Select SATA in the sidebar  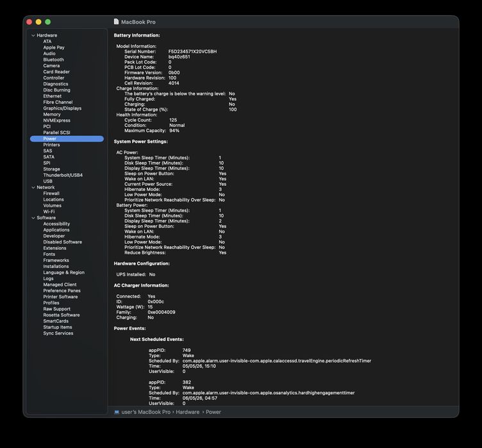[49, 157]
